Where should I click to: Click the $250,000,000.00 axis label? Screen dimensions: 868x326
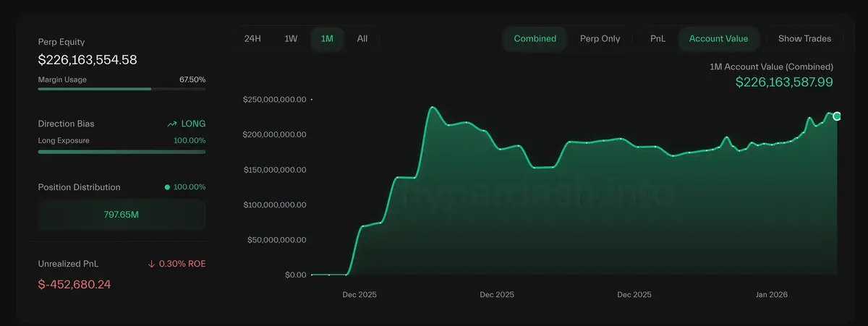coord(276,100)
